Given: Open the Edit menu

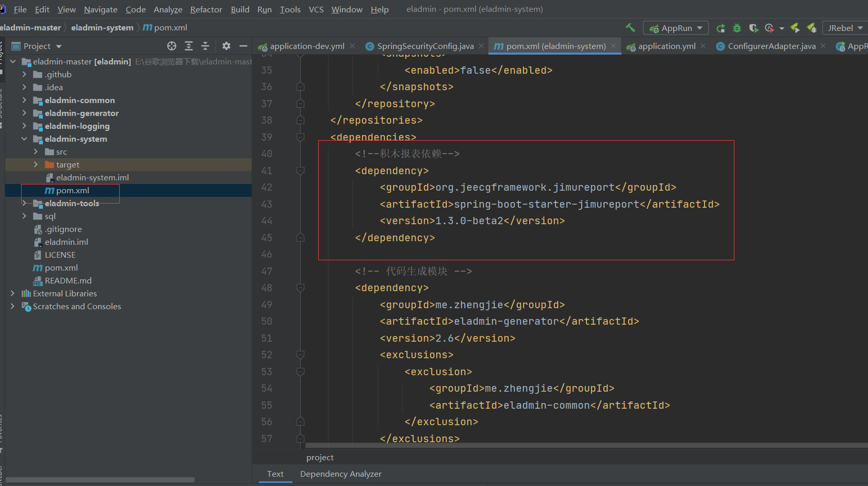Looking at the screenshot, I should coord(42,9).
